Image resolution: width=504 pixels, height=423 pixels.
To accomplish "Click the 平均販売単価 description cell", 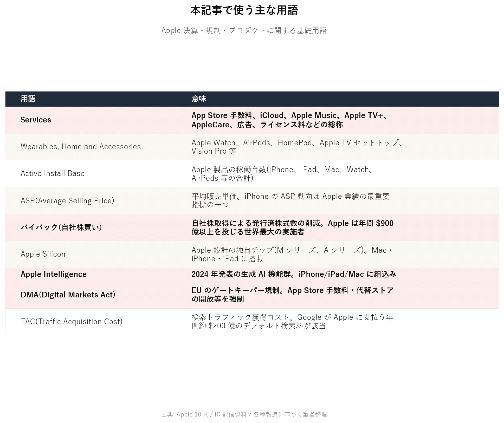I will click(328, 200).
